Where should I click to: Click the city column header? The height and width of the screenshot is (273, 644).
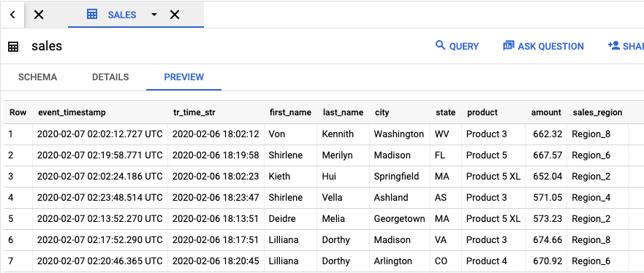[x=382, y=112]
